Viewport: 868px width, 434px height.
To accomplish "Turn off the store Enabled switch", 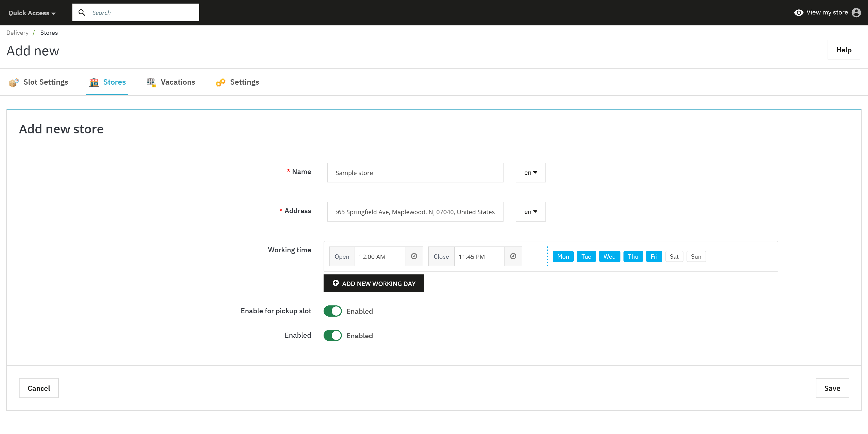I will coord(332,335).
